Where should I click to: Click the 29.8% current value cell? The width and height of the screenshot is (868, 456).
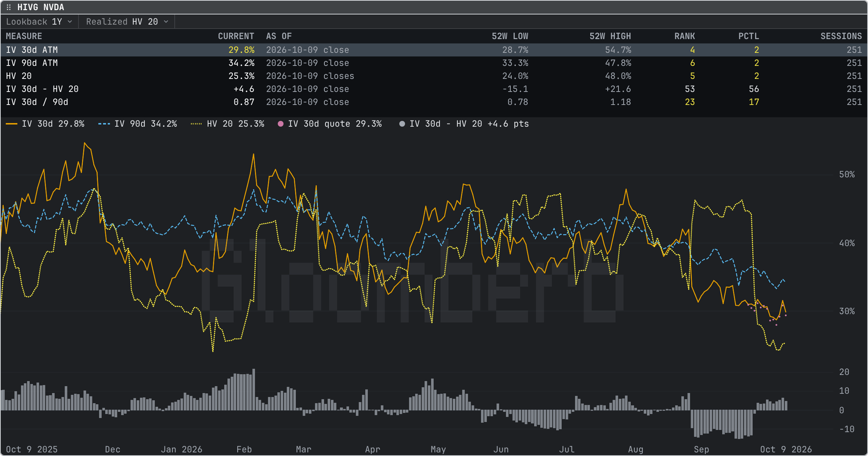tap(241, 50)
